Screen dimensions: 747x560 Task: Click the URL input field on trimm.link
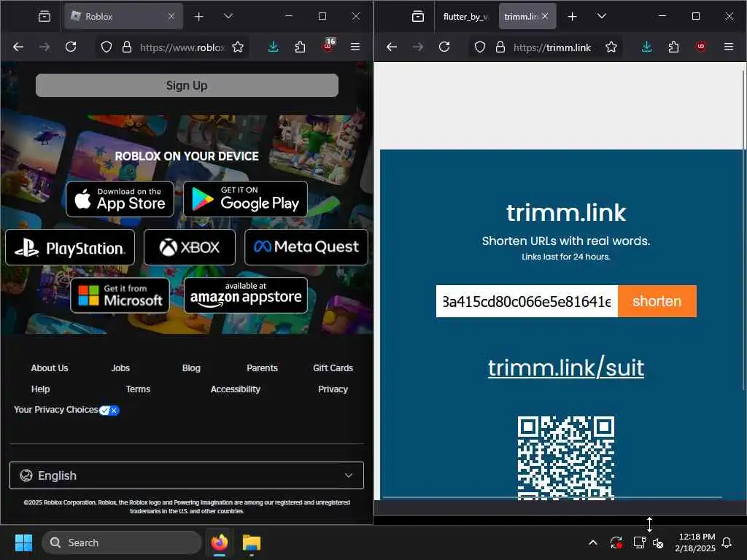point(527,301)
